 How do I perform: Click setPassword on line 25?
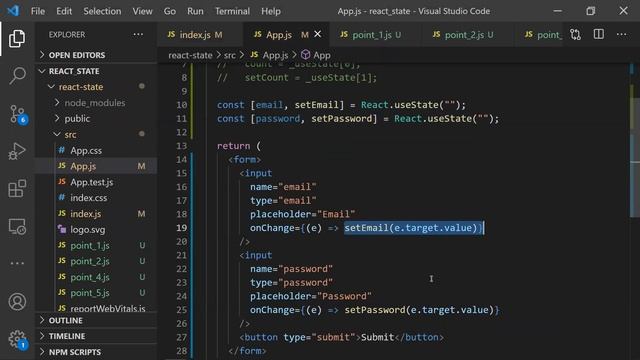pos(375,310)
